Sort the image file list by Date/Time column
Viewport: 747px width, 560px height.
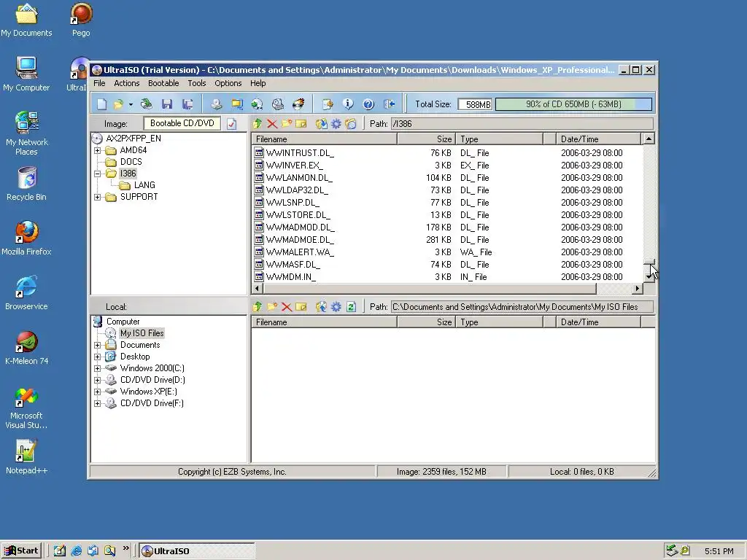tap(598, 139)
